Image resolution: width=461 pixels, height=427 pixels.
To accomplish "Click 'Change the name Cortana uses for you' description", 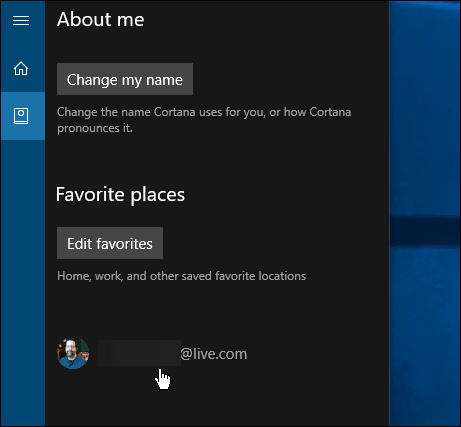I will tap(204, 120).
